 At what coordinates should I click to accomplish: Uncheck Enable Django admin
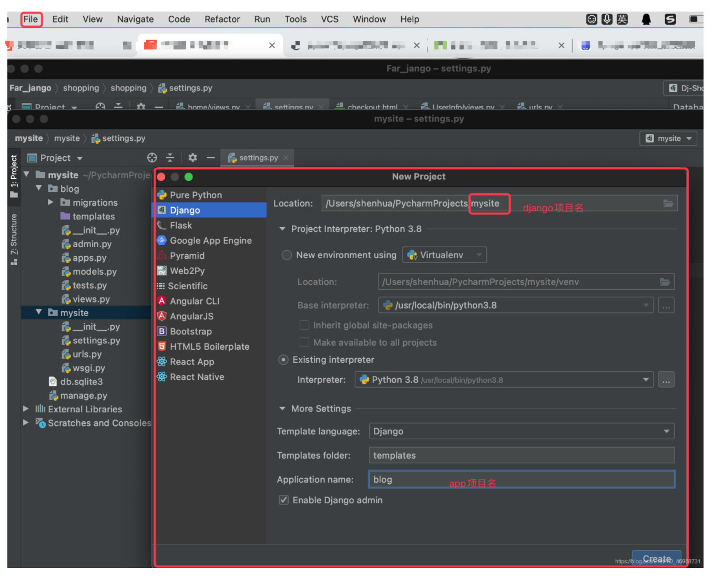[283, 500]
